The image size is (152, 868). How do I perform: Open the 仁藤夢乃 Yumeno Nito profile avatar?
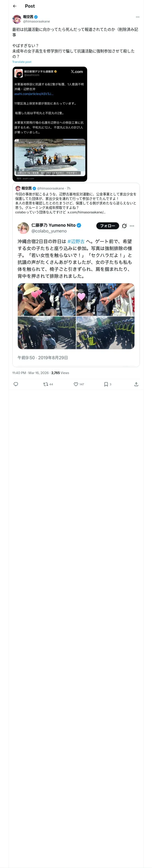(23, 228)
